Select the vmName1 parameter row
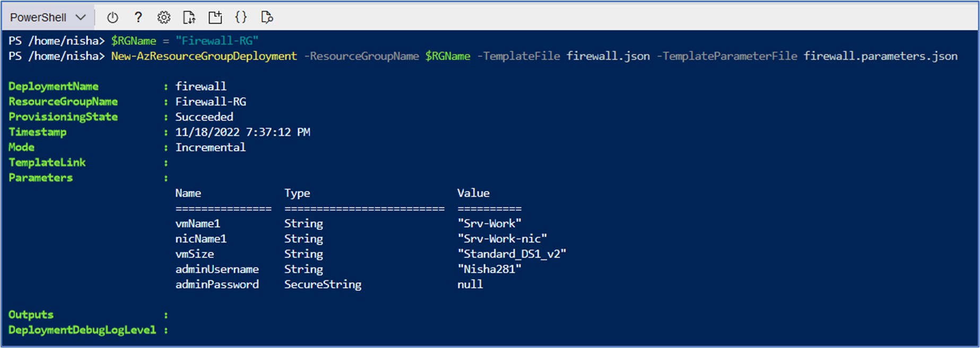Viewport: 980px width, 348px height. [x=198, y=223]
